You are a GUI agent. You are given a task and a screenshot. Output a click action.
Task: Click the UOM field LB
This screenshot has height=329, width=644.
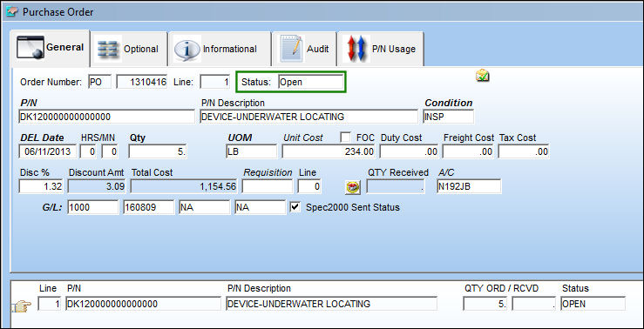(251, 151)
